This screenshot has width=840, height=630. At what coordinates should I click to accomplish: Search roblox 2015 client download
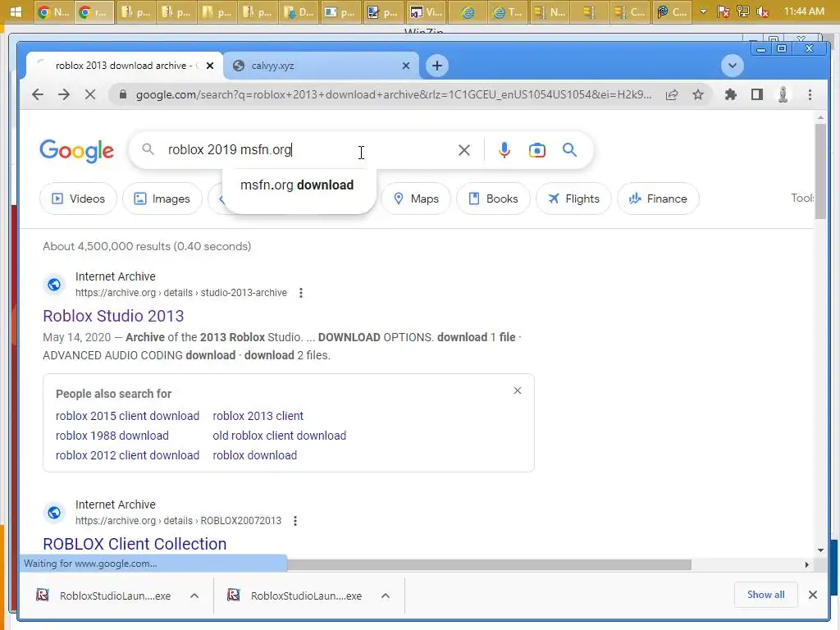127,416
